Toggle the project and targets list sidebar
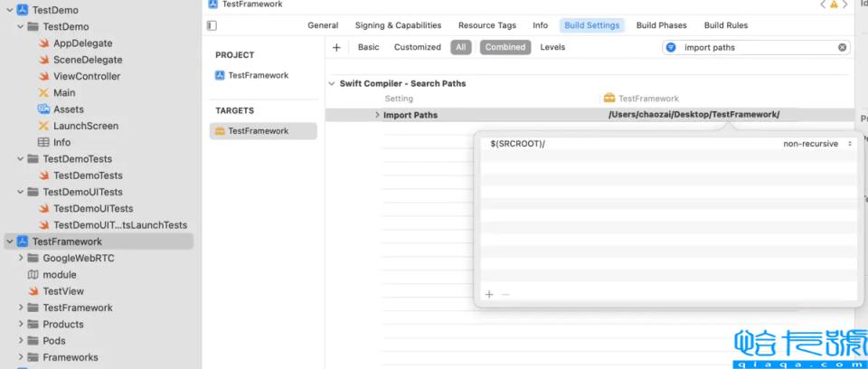Viewport: 868px width, 369px height. (212, 25)
